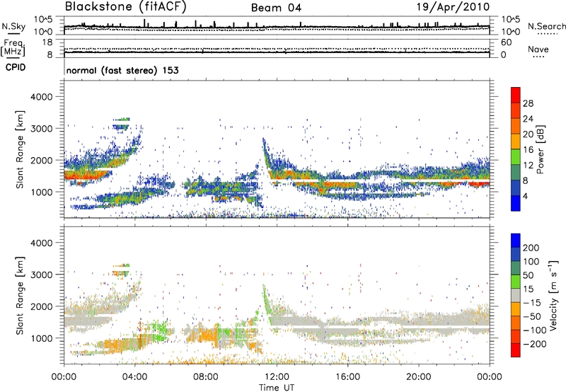The width and height of the screenshot is (566, 392).
Task: Click the 4 label on power colorbar
Action: tap(525, 196)
